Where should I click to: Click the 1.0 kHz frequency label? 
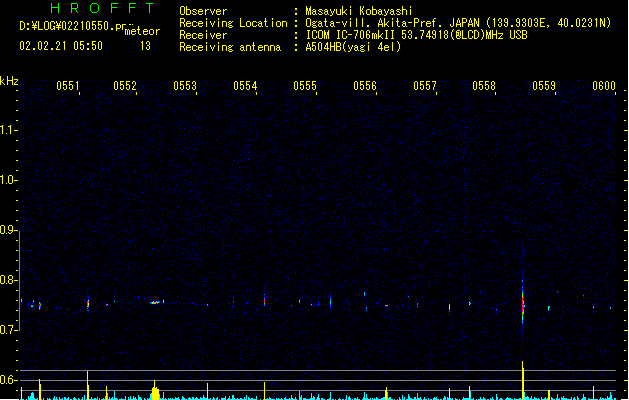(8, 180)
